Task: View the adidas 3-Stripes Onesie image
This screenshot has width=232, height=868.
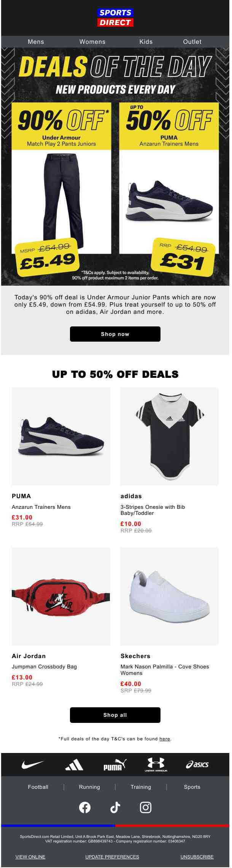Action: 170,436
